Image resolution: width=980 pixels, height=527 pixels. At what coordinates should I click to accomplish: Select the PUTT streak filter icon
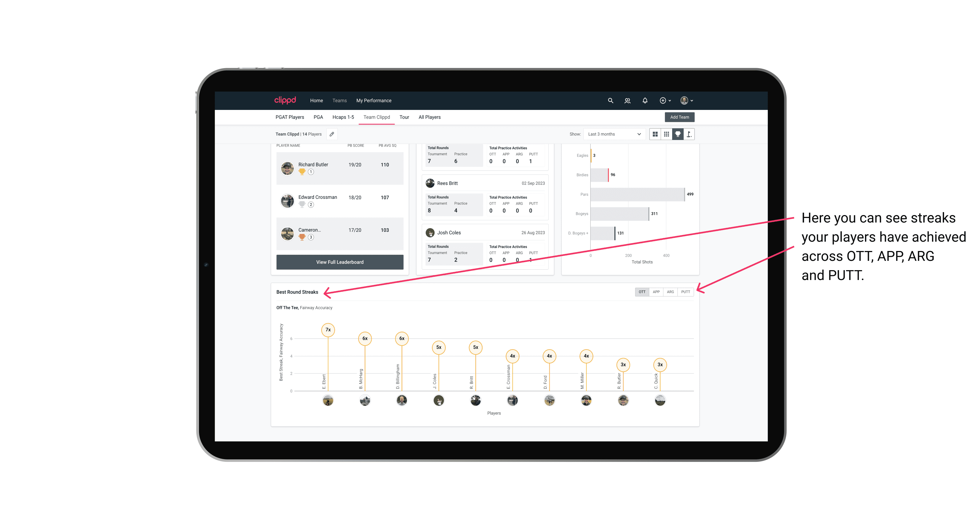point(685,291)
